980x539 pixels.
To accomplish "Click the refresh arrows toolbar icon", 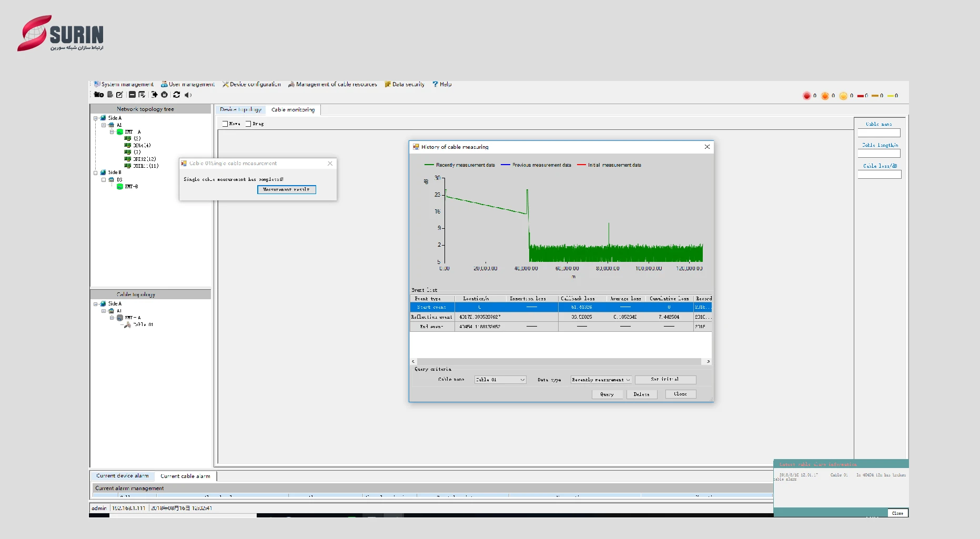I will coord(177,95).
